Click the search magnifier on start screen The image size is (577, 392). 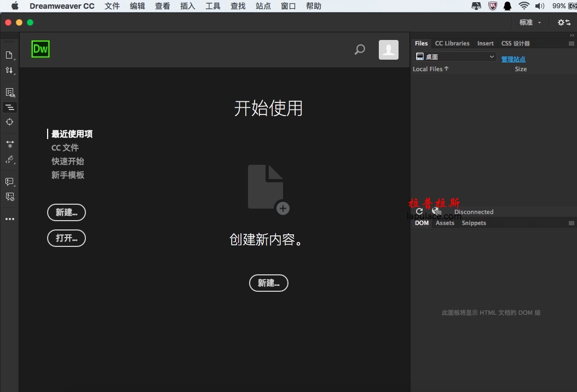pyautogui.click(x=360, y=50)
